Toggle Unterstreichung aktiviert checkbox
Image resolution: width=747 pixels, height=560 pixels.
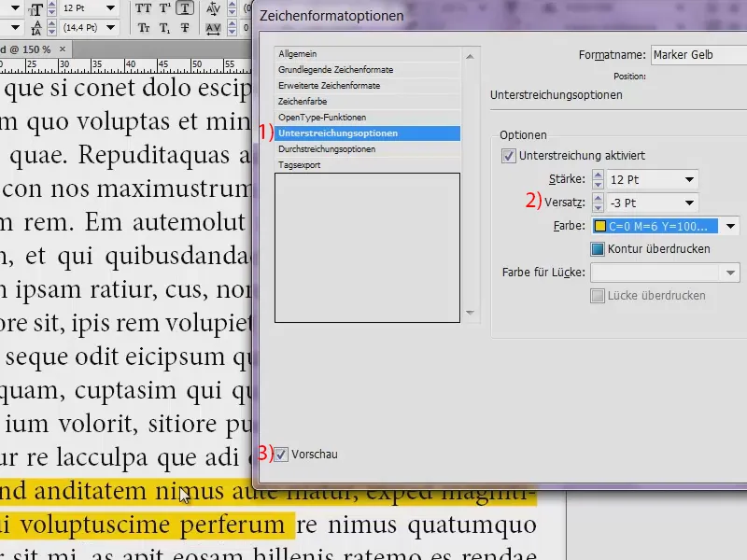point(508,156)
